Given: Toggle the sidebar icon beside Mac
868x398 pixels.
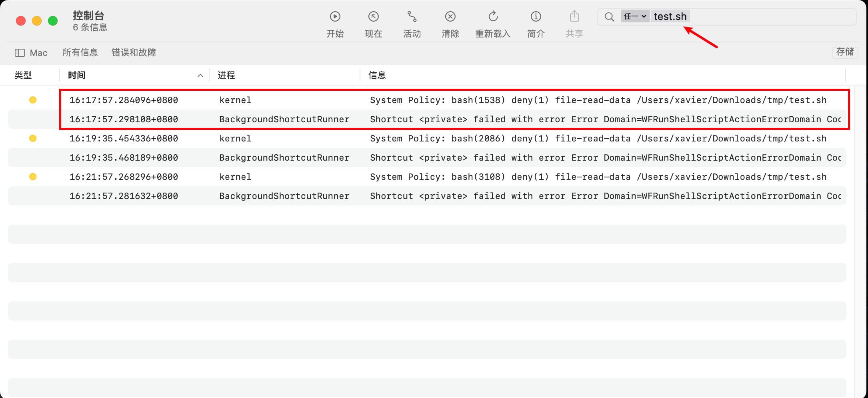Looking at the screenshot, I should coord(20,53).
